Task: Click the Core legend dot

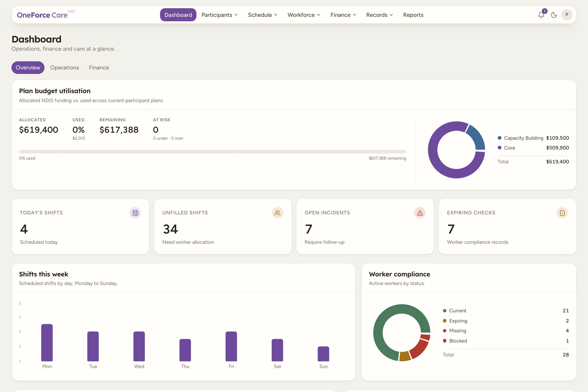Action: [499, 148]
